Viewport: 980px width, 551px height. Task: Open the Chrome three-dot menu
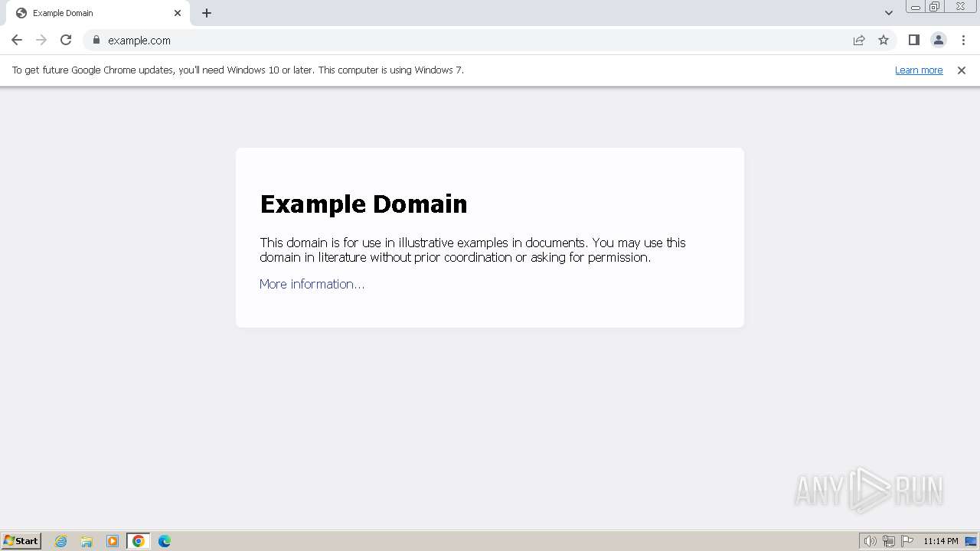pos(963,40)
